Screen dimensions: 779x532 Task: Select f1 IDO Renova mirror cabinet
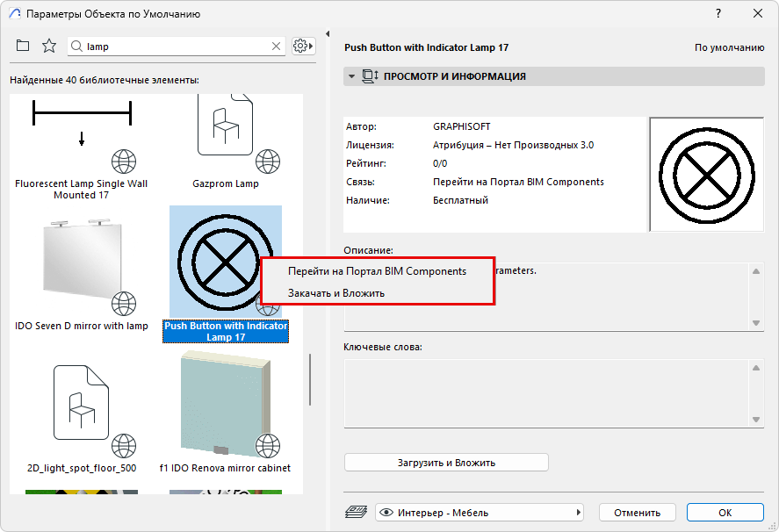(225, 413)
